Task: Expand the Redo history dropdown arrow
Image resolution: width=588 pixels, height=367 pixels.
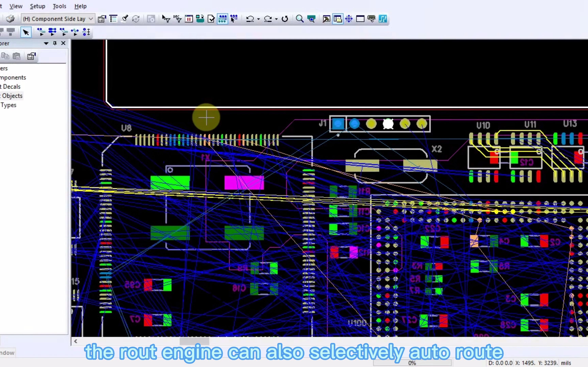Action: [276, 19]
